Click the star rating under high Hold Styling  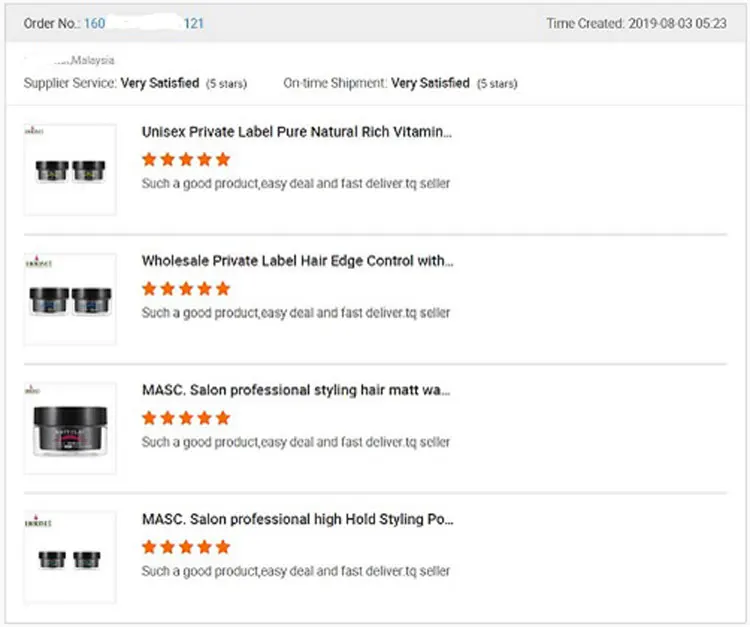pyautogui.click(x=187, y=547)
